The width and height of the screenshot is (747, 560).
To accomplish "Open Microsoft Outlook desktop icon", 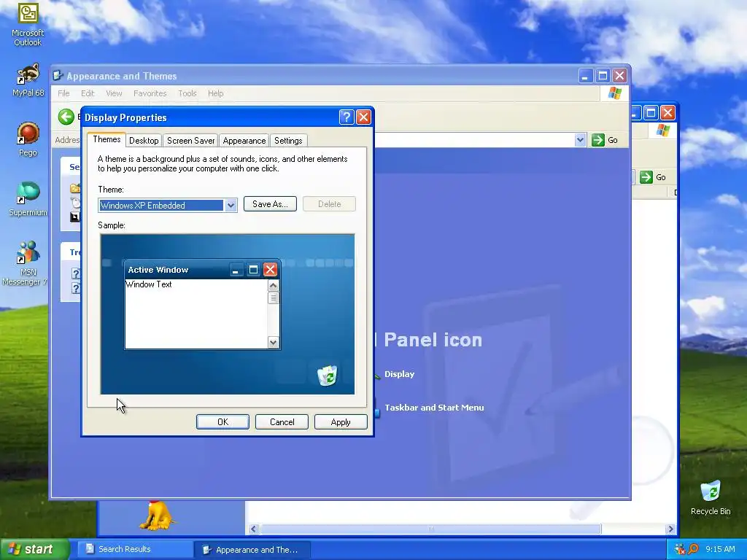I will (28, 24).
